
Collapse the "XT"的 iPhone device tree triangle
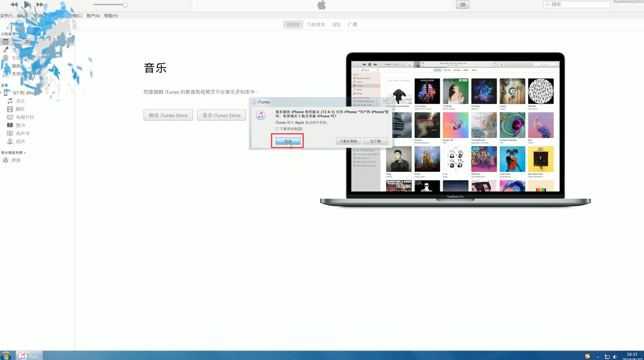tap(1, 93)
